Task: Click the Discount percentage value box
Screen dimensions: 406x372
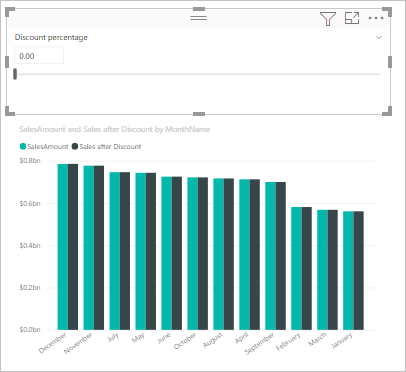Action: [x=39, y=56]
